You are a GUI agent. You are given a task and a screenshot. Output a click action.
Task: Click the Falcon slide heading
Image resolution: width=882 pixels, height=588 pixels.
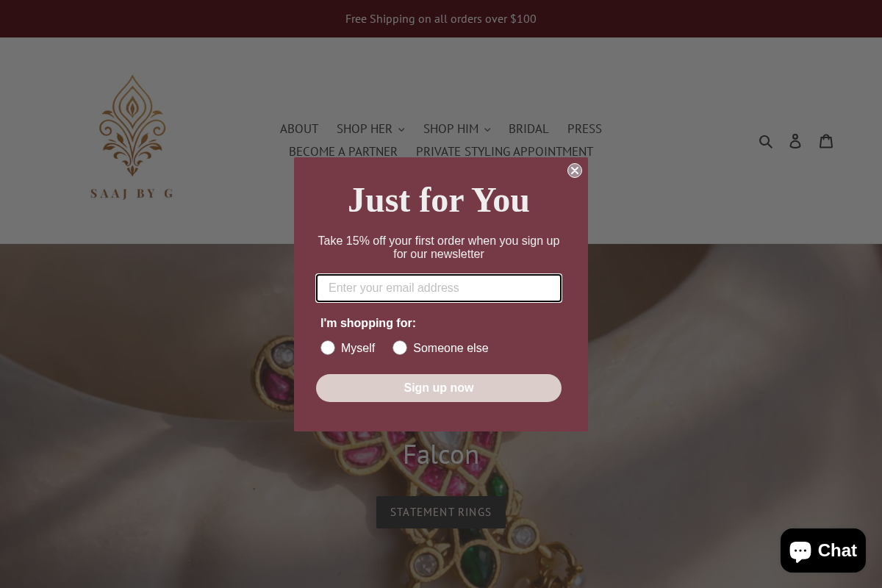441,454
